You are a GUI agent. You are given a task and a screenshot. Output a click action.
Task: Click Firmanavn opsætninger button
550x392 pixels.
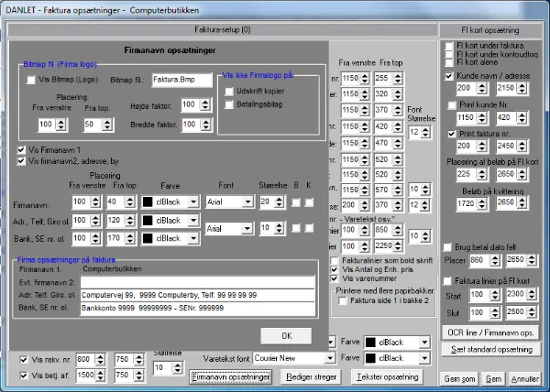point(230,377)
